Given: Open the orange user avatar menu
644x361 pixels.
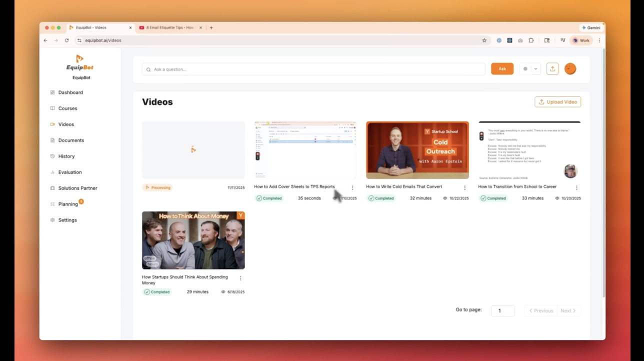Looking at the screenshot, I should coord(570,69).
